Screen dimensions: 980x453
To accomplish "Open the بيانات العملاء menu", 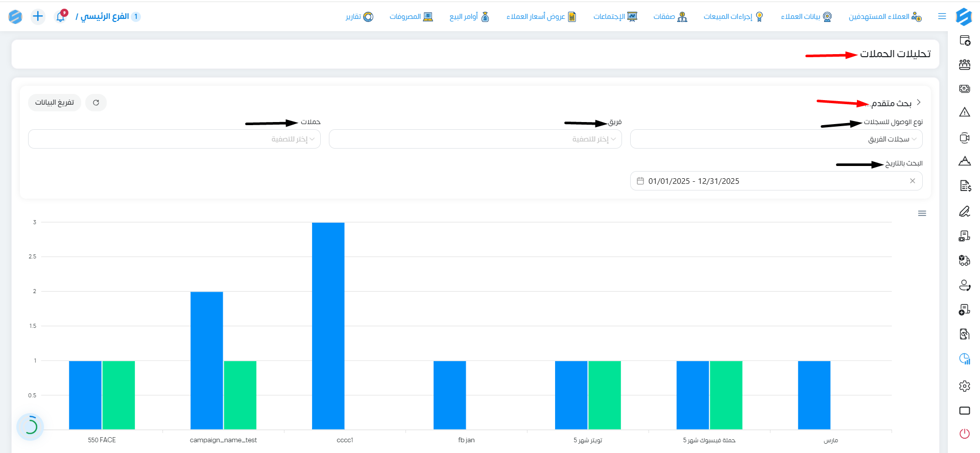I will pos(806,16).
